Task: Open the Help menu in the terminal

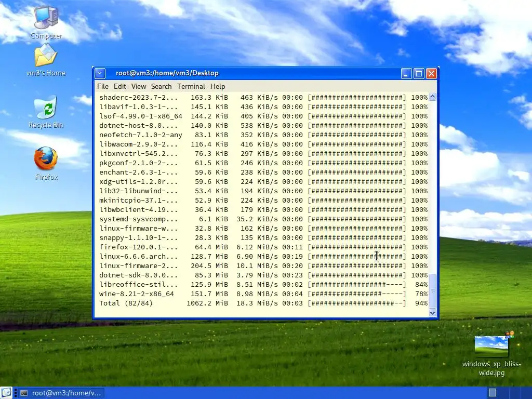Action: pos(218,87)
